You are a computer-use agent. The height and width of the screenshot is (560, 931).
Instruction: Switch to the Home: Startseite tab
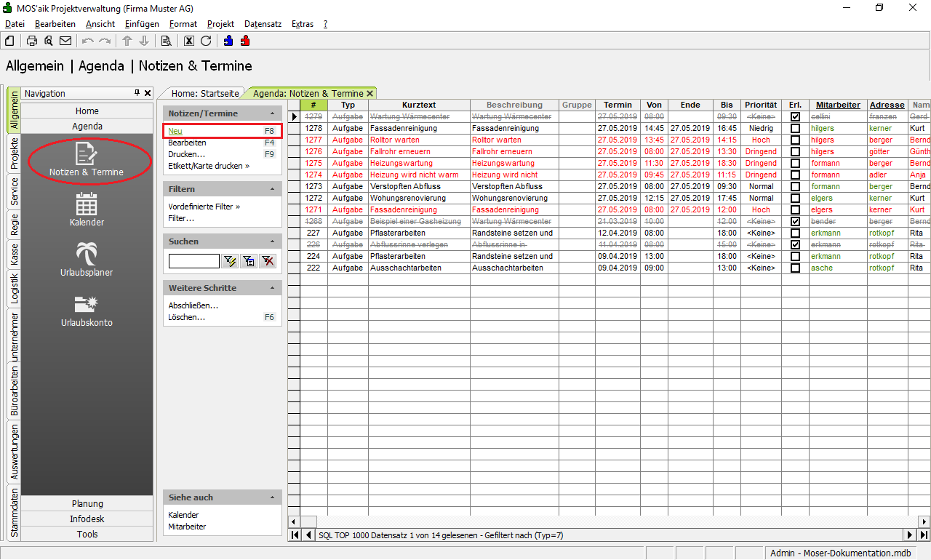click(204, 93)
